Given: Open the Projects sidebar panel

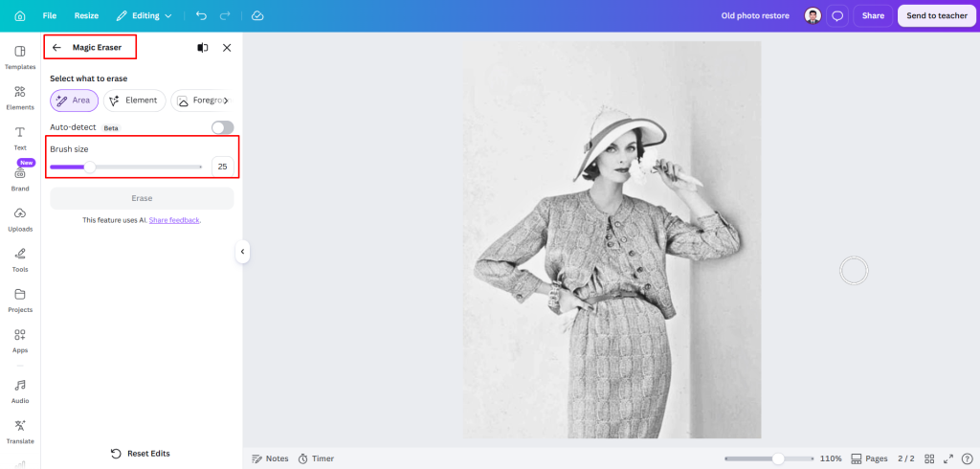Looking at the screenshot, I should click(x=20, y=301).
